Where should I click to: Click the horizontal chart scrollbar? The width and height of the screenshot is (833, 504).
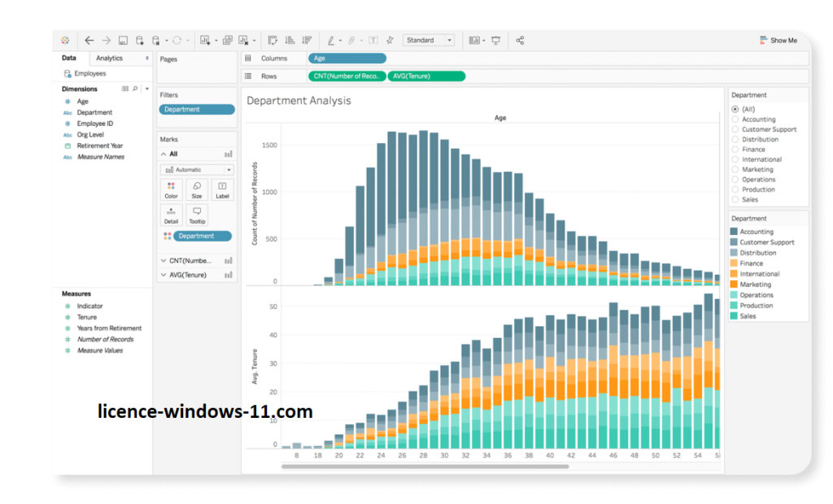coord(425,467)
